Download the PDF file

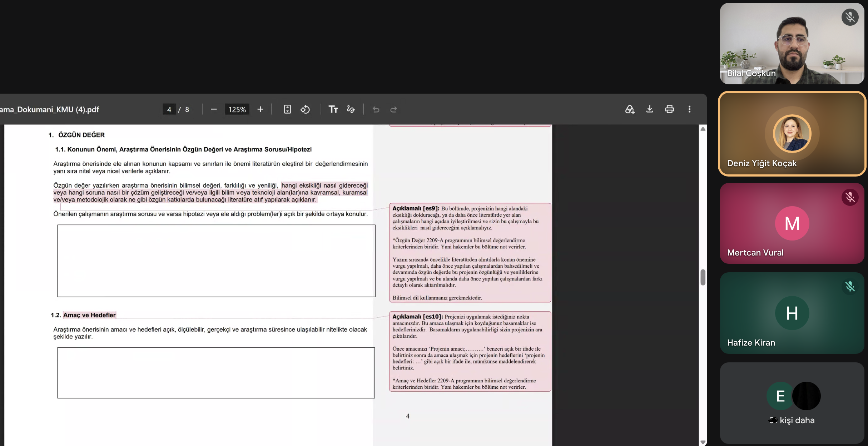click(x=650, y=109)
